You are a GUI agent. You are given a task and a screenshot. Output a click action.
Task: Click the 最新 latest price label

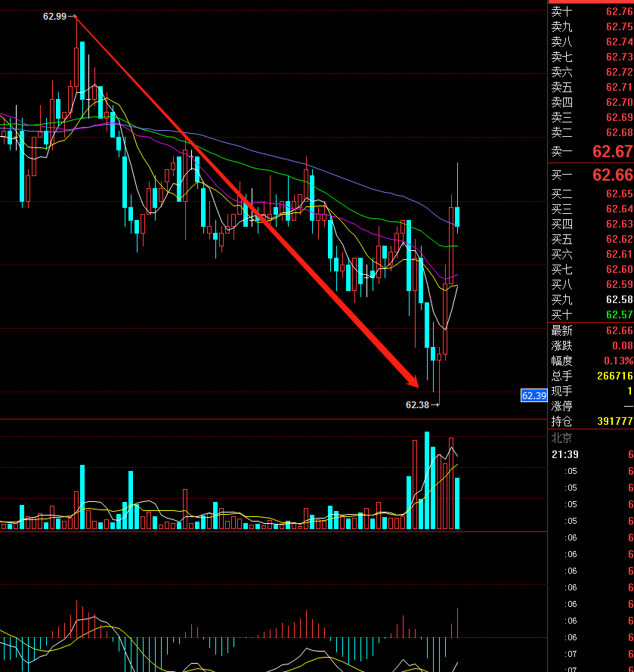pyautogui.click(x=561, y=330)
